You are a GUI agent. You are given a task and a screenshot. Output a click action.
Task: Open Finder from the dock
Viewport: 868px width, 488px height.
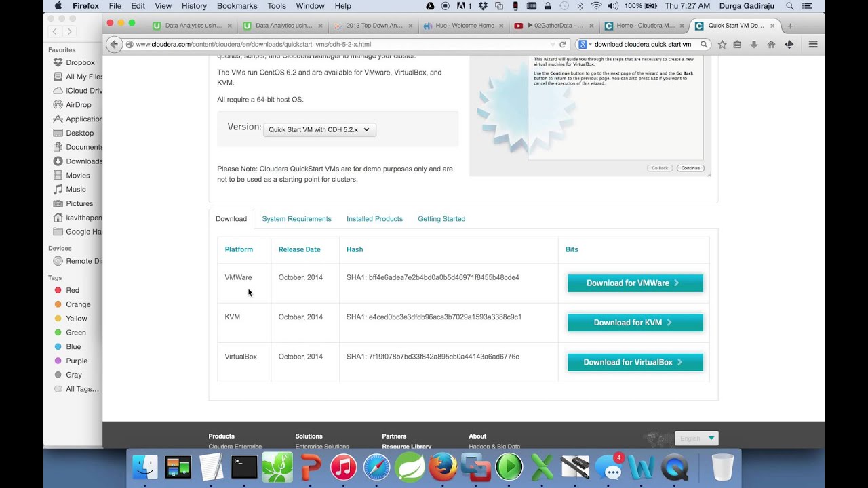point(144,467)
